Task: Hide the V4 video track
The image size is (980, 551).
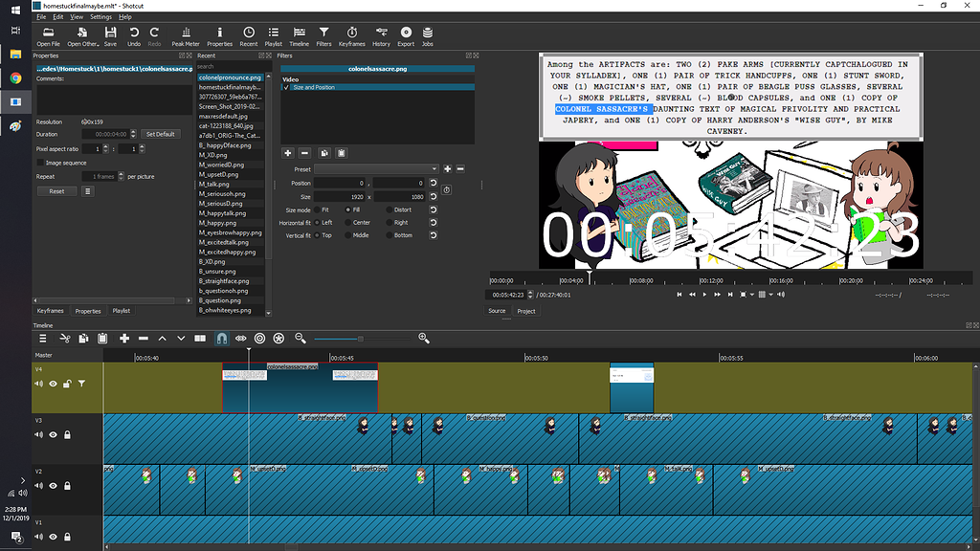Action: click(53, 384)
